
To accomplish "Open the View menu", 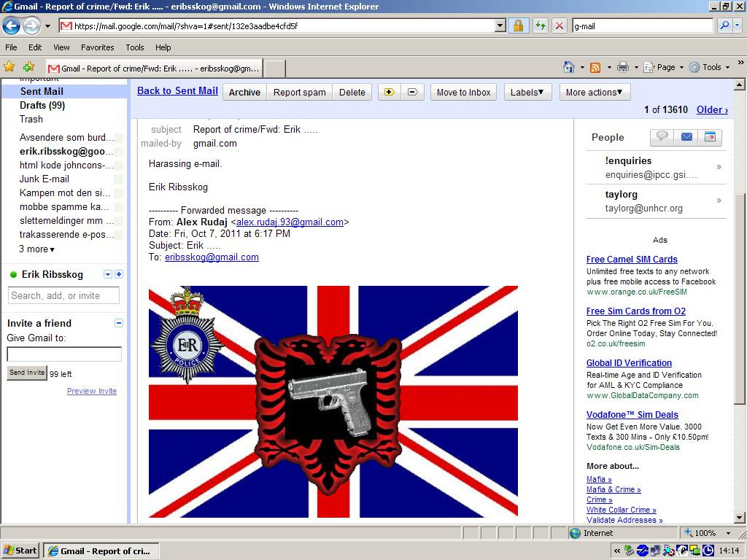I will pos(61,47).
